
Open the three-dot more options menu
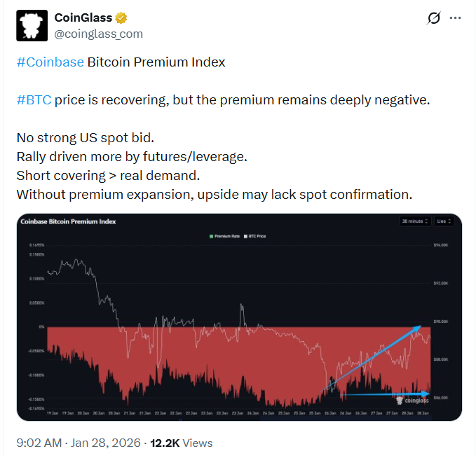click(x=455, y=18)
